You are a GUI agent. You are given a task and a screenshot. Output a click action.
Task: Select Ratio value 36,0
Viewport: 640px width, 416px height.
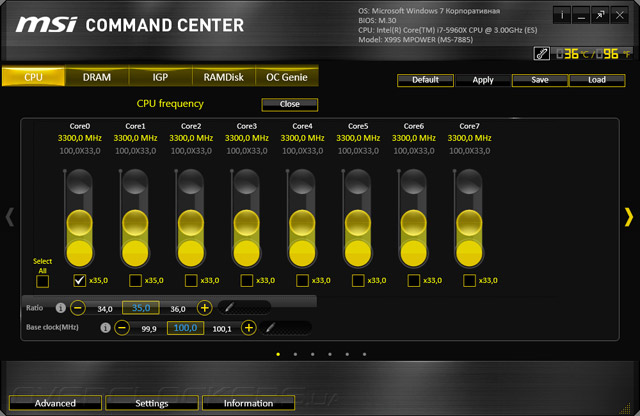click(178, 309)
